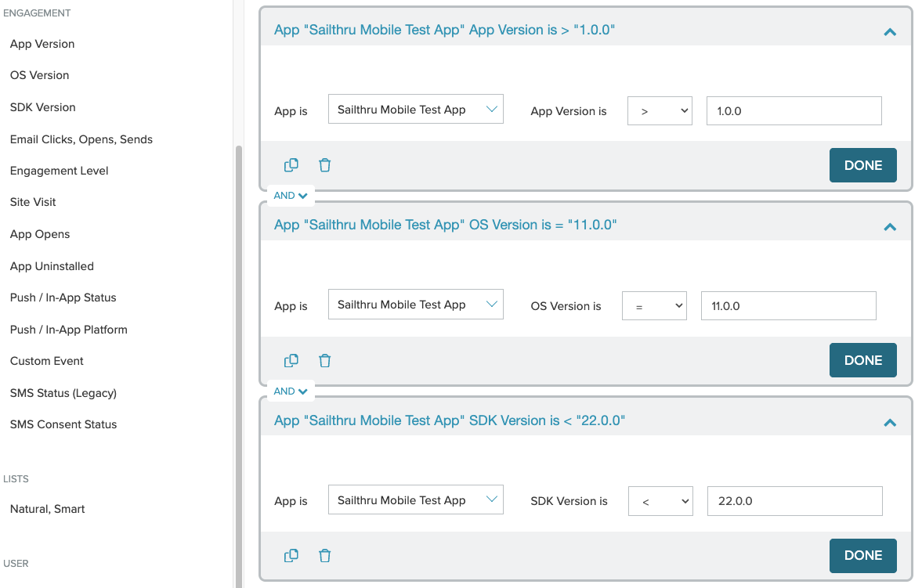Duplicate the SDK Version criteria
Viewport: 922px width, 588px height.
pyautogui.click(x=291, y=555)
